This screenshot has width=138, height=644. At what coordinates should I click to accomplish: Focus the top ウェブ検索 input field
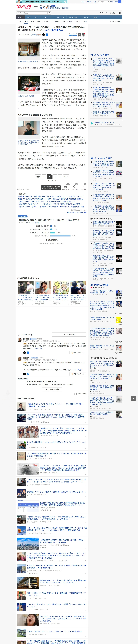[x=102, y=2]
